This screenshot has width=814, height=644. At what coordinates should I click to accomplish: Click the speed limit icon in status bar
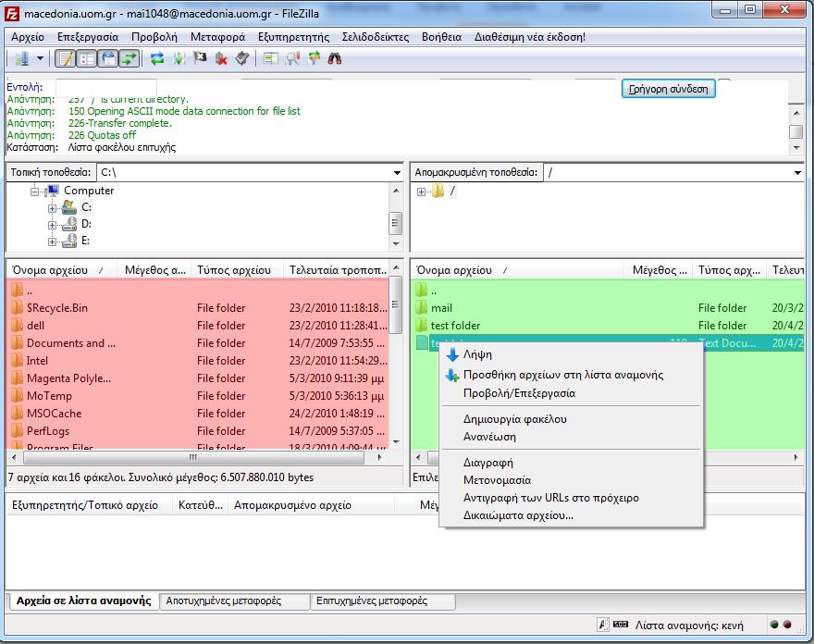621,625
